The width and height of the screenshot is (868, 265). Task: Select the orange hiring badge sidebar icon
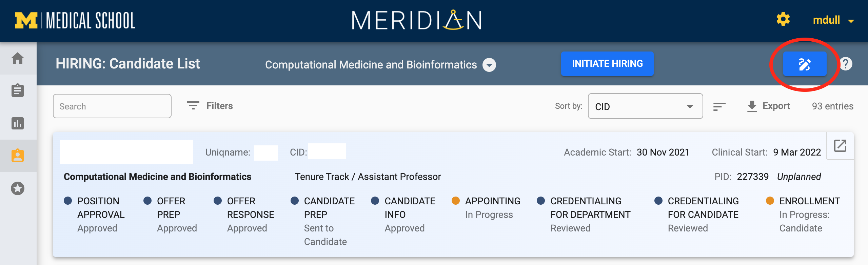[x=18, y=156]
